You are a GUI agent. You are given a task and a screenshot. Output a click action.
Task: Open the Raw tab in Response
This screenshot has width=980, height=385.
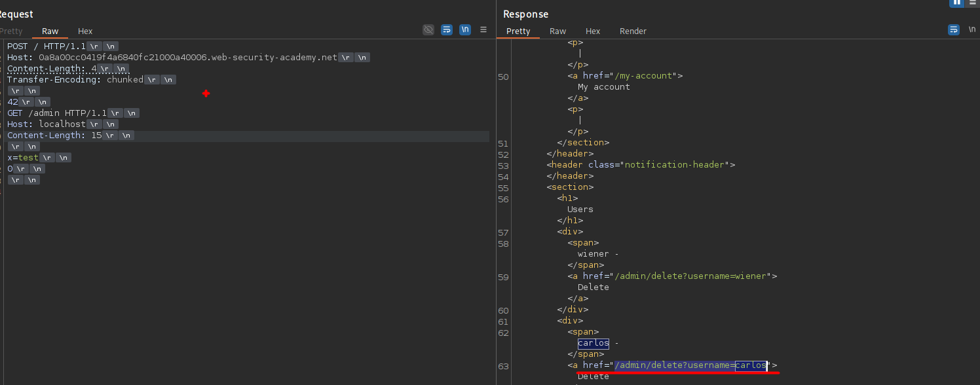pyautogui.click(x=558, y=31)
